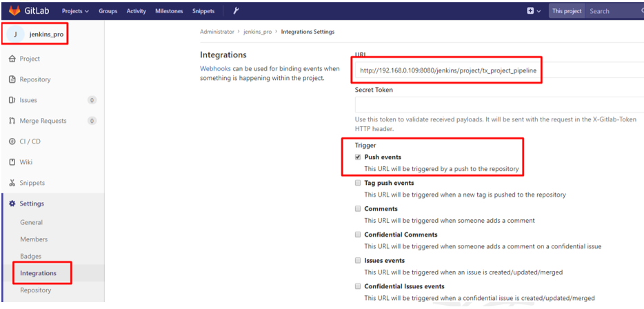Select General under Settings
Viewport: 644px width, 309px height.
tap(31, 222)
